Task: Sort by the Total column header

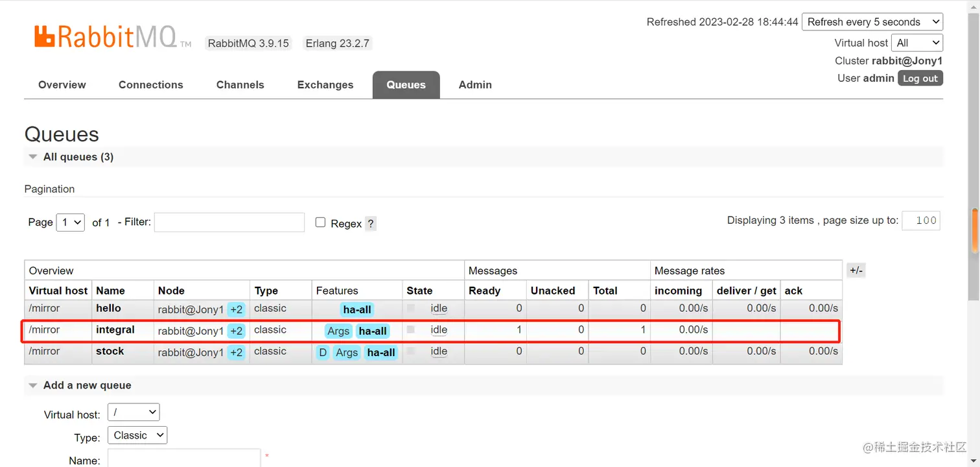Action: [x=605, y=291]
